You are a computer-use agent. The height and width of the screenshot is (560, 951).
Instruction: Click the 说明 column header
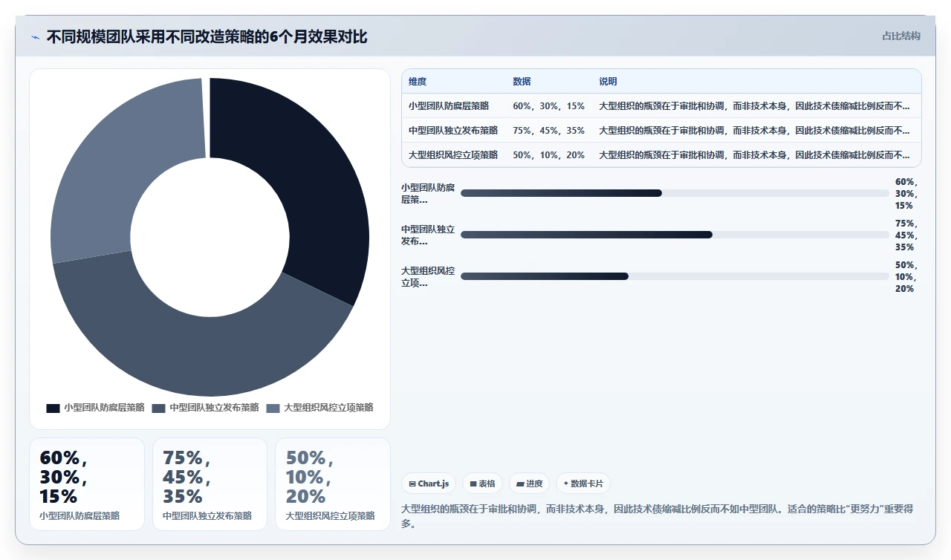click(608, 82)
